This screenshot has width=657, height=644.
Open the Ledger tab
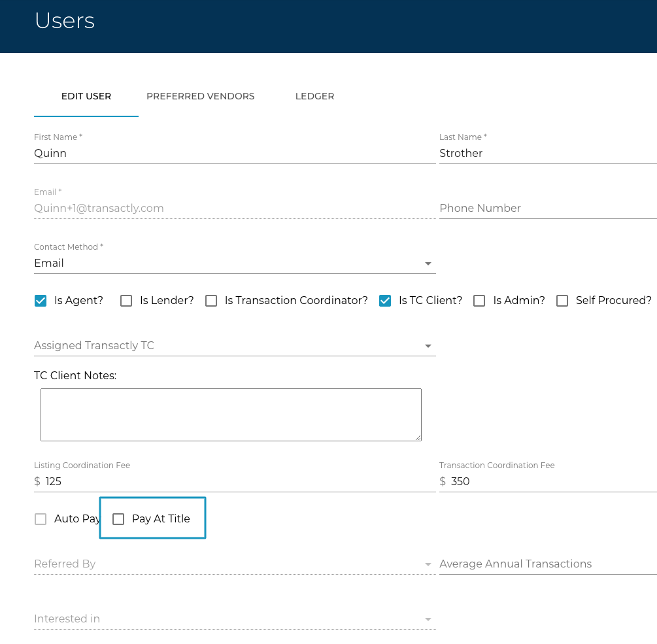click(314, 96)
